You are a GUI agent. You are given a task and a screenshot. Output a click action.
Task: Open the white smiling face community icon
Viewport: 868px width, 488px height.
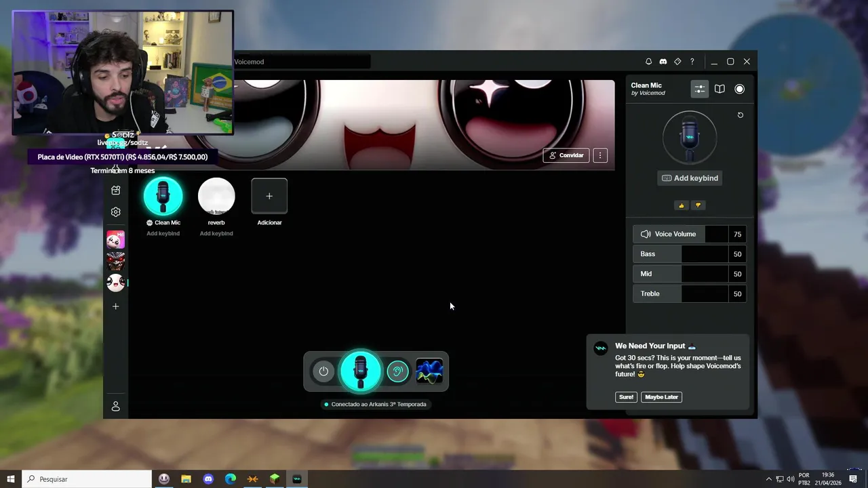(116, 283)
